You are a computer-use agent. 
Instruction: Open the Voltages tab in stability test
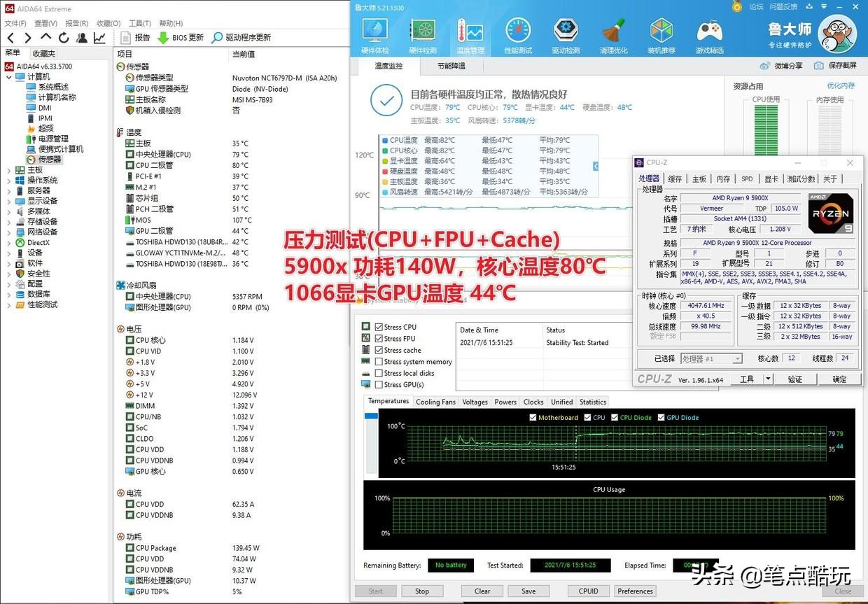475,402
